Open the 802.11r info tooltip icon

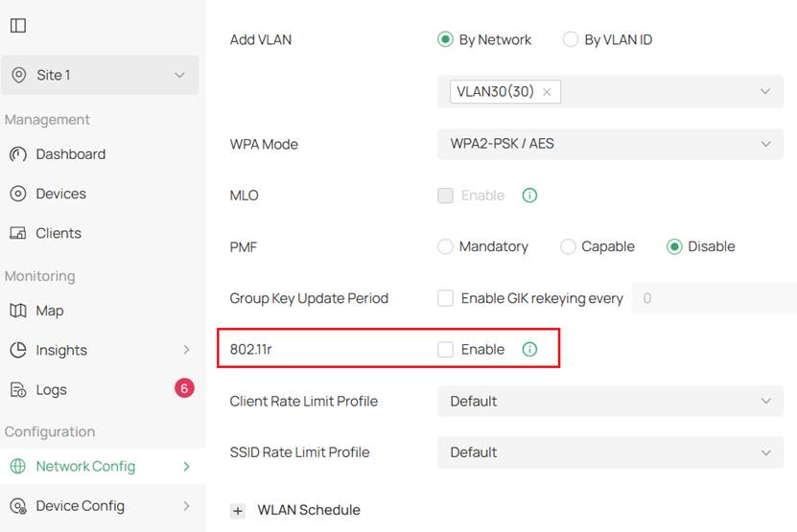[529, 349]
